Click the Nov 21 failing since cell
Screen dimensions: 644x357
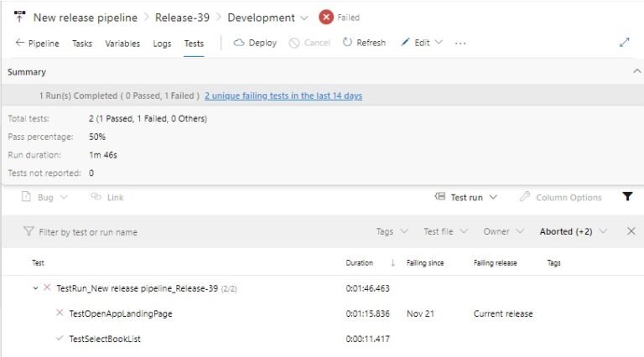tap(420, 313)
